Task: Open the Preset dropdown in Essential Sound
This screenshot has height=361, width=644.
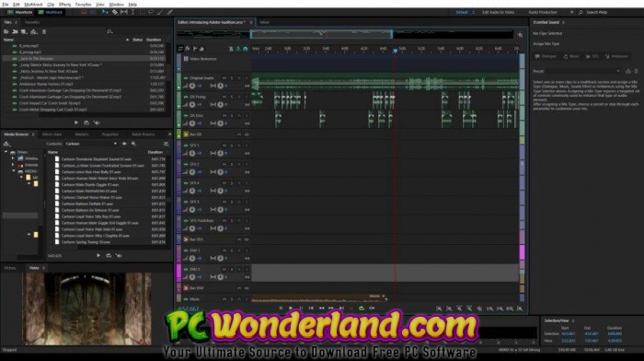Action: coord(618,71)
